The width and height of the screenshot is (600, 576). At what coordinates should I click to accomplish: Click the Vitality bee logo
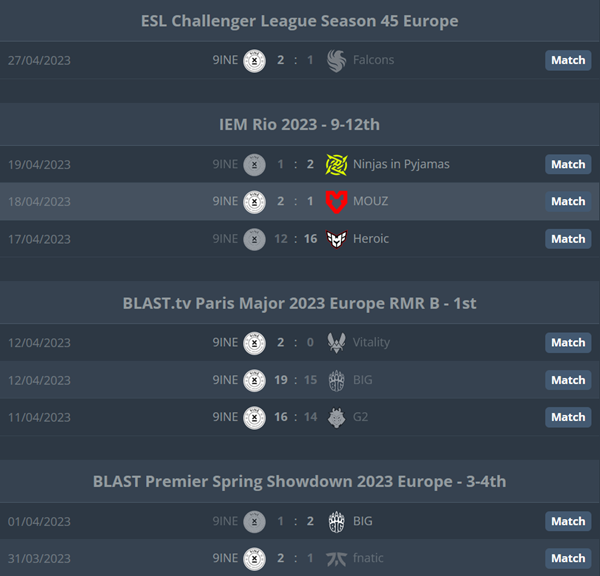tap(336, 343)
